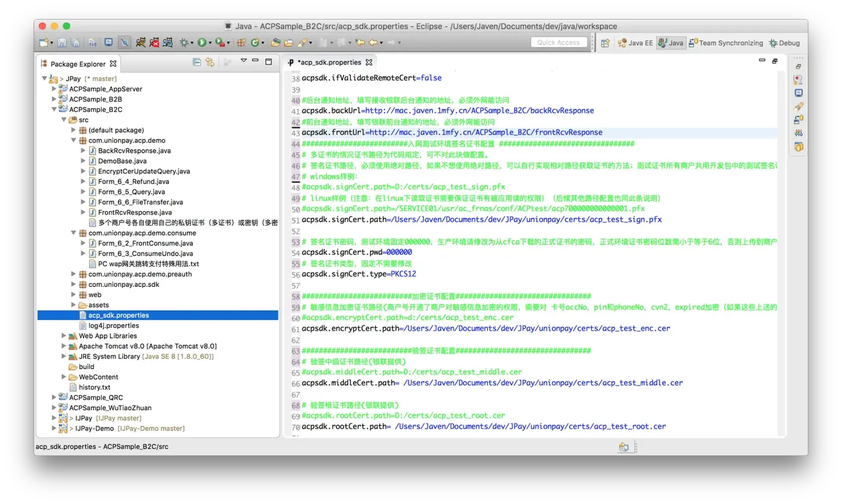The width and height of the screenshot is (842, 504).
Task: Open the Debug perspective
Action: coord(784,43)
